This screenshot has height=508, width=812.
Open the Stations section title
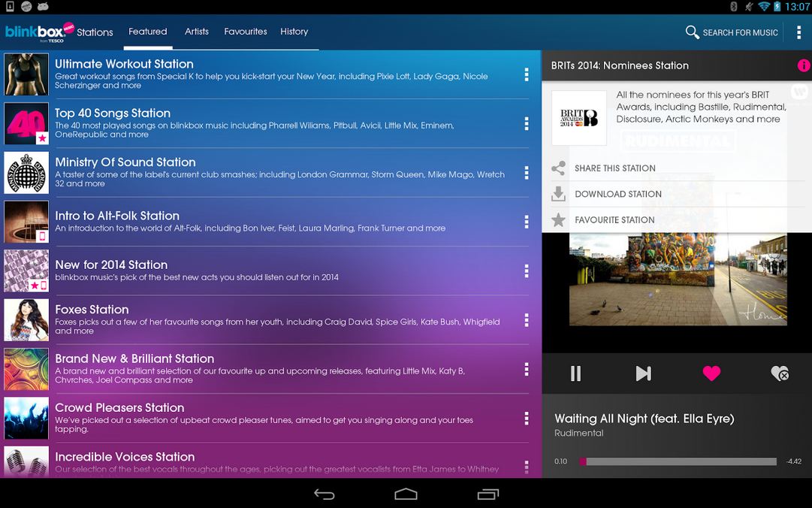(x=95, y=32)
